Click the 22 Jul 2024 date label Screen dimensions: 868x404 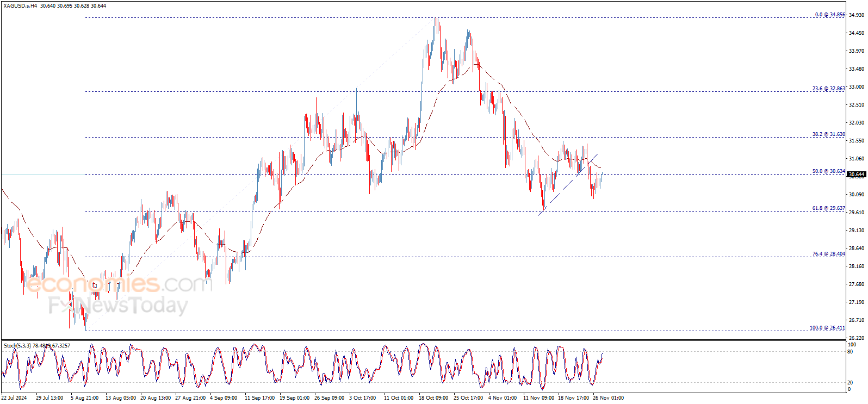click(14, 398)
